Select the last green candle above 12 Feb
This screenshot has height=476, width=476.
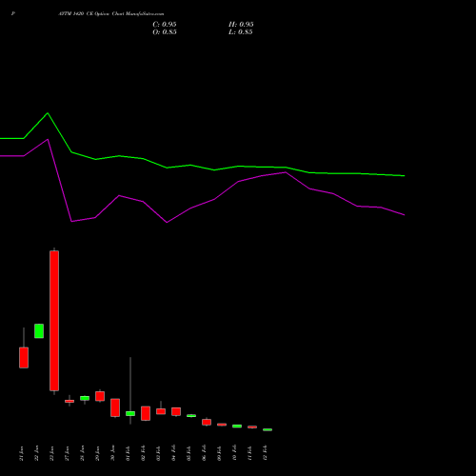268,429
